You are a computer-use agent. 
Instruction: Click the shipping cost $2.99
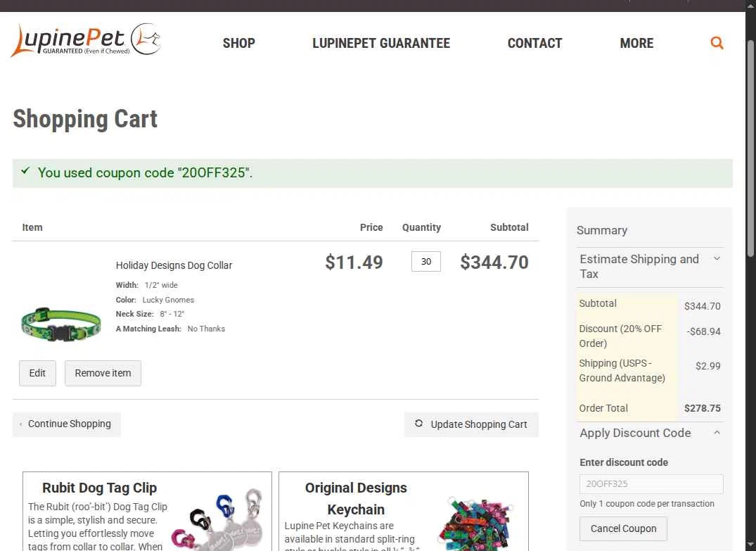click(x=707, y=366)
